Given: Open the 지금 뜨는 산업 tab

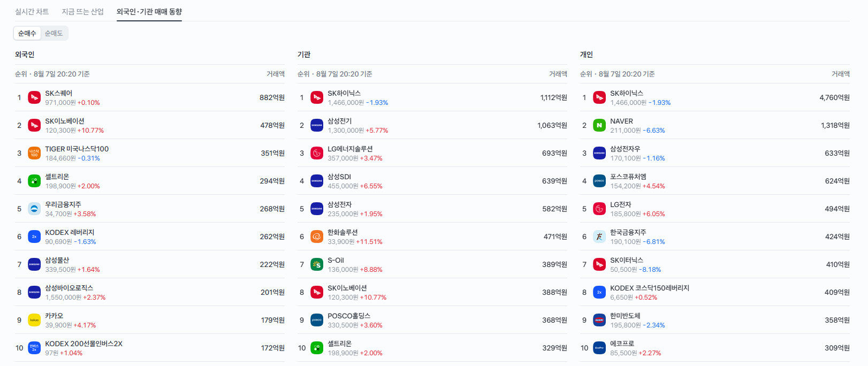Looking at the screenshot, I should point(83,11).
